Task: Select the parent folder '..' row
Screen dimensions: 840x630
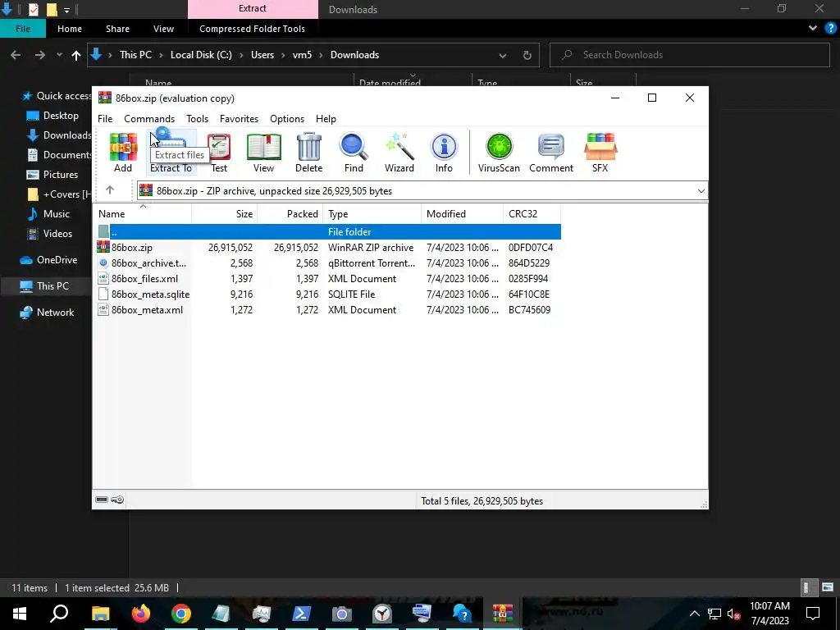Action: coord(328,231)
